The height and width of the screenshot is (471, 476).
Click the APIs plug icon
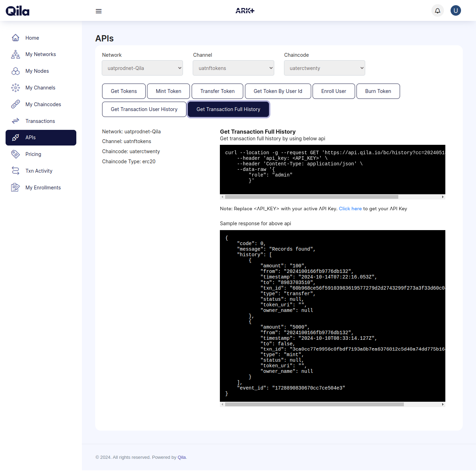tap(16, 138)
